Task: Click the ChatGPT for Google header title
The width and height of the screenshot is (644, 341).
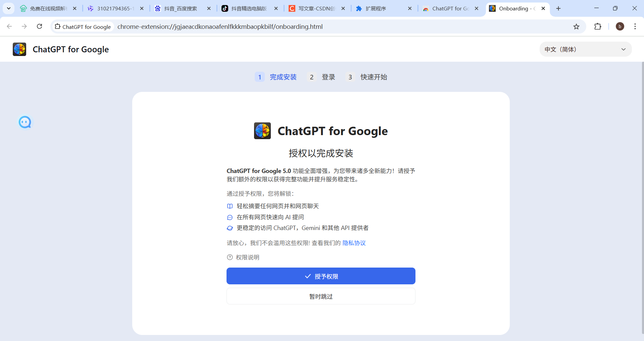Action: 71,49
